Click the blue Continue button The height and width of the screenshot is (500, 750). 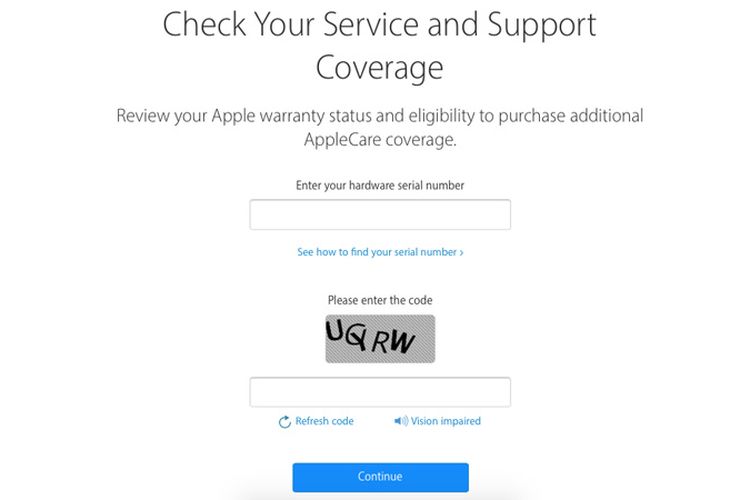380,477
